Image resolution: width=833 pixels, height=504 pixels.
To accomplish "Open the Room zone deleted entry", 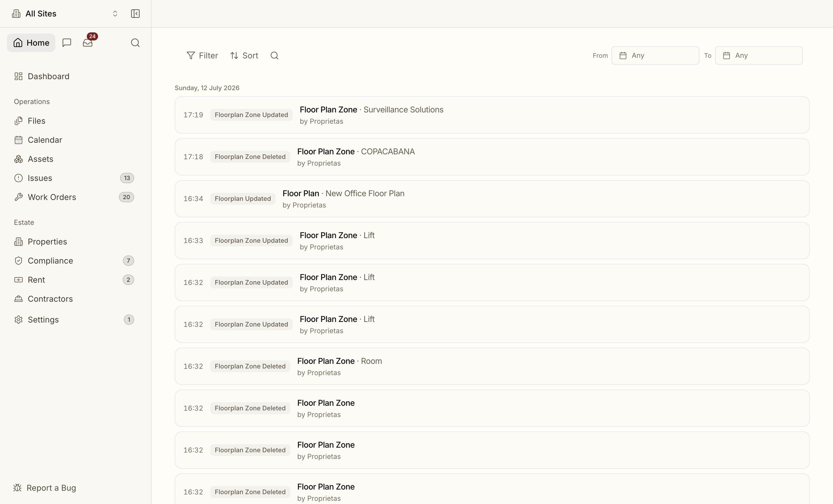I will pos(492,366).
